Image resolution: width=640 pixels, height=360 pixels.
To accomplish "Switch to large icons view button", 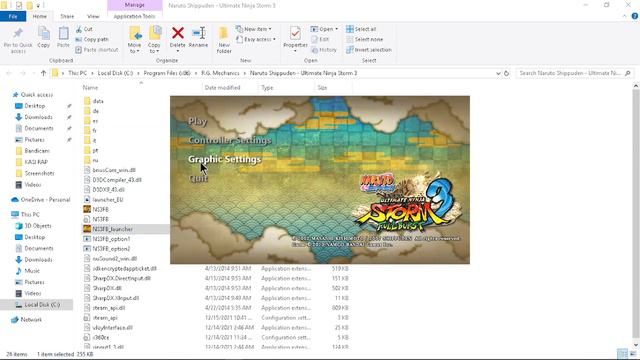I will tap(632, 354).
